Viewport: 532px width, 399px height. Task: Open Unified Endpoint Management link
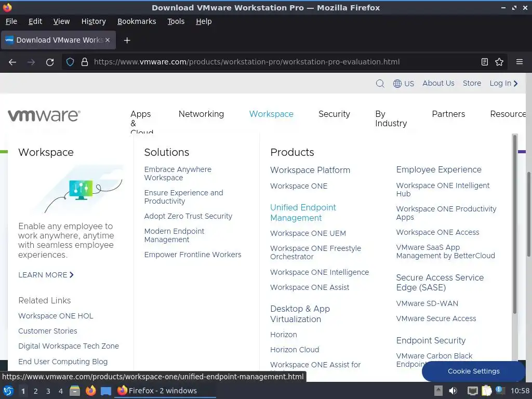click(303, 212)
